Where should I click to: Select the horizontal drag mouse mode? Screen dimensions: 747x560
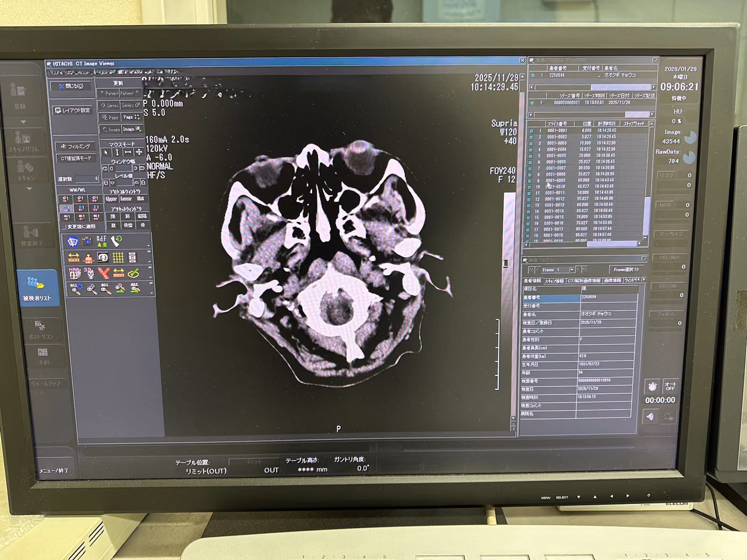pyautogui.click(x=128, y=153)
